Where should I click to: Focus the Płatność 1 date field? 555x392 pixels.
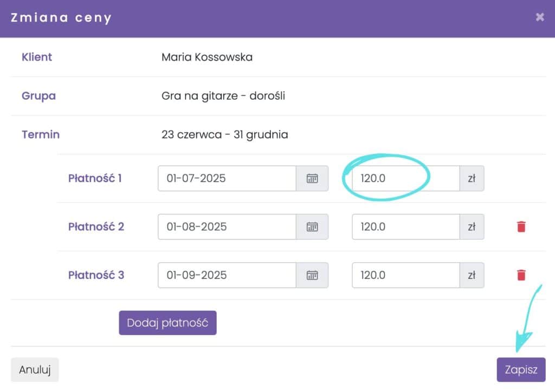(x=227, y=179)
